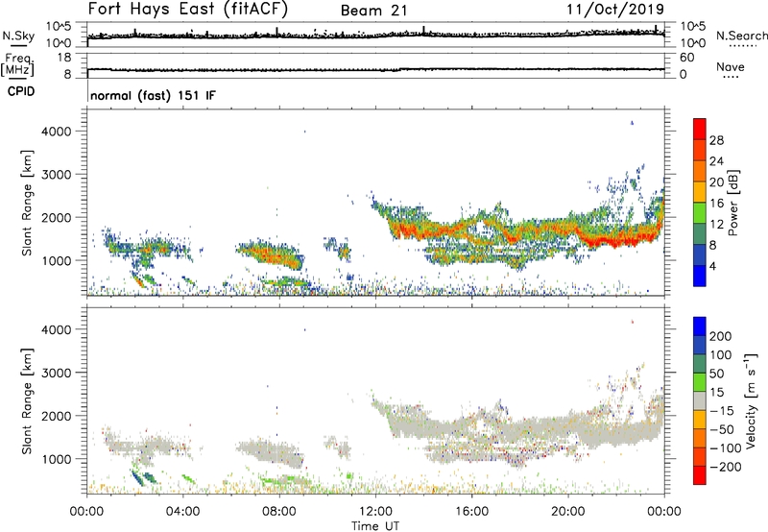
Task: Click the 'Freq. [MHz]' axis label
Action: 17,64
